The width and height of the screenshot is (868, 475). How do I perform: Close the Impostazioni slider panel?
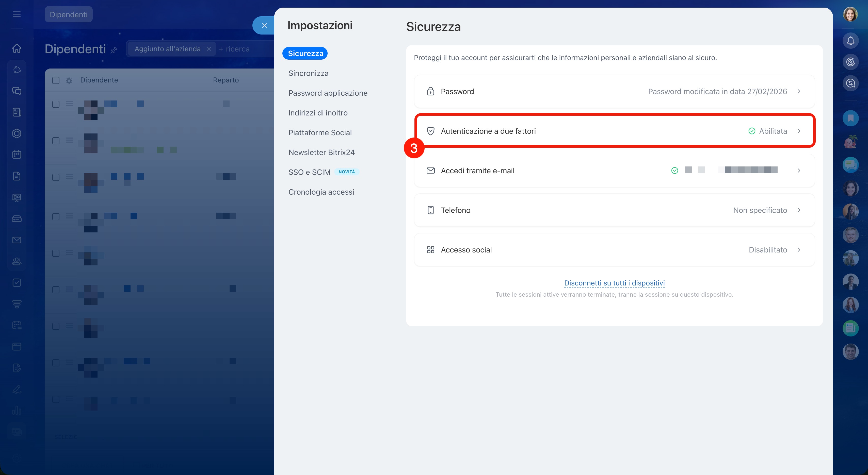265,26
